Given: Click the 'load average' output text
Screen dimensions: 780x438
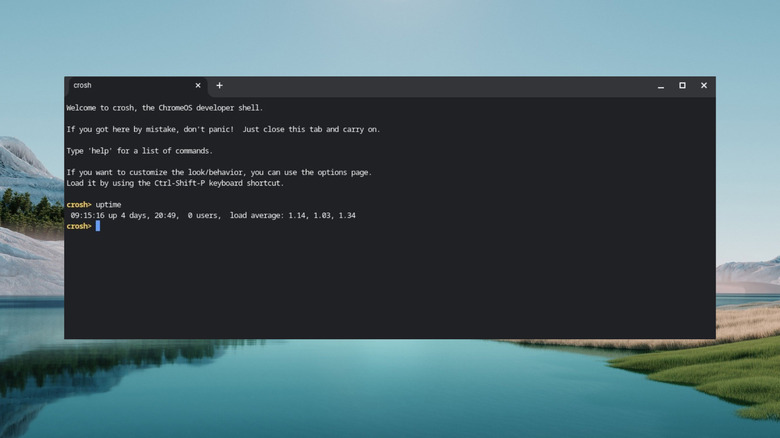Looking at the screenshot, I should [262, 215].
